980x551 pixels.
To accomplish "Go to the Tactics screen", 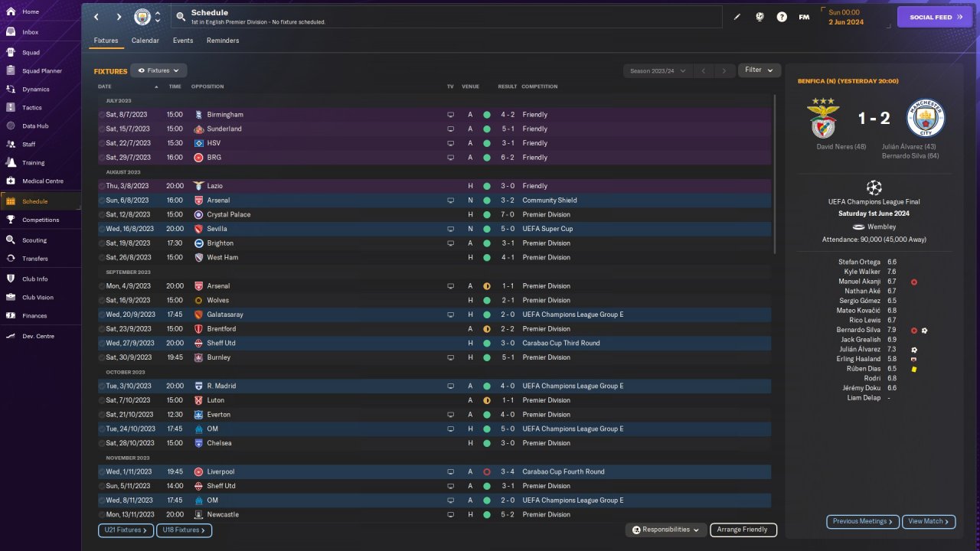I will tap(32, 108).
